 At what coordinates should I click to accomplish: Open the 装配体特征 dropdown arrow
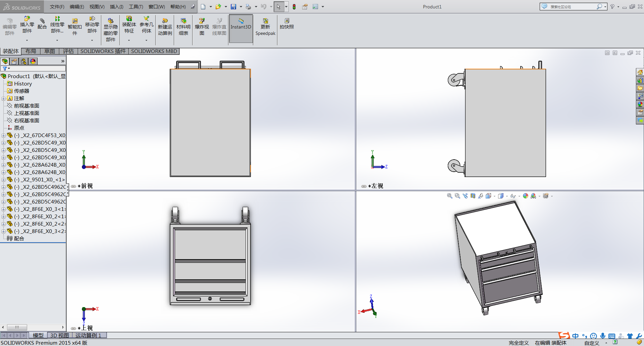129,40
